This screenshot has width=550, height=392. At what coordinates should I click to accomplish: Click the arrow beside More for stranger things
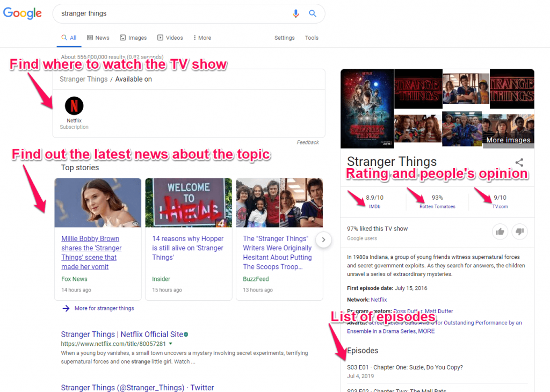click(66, 308)
